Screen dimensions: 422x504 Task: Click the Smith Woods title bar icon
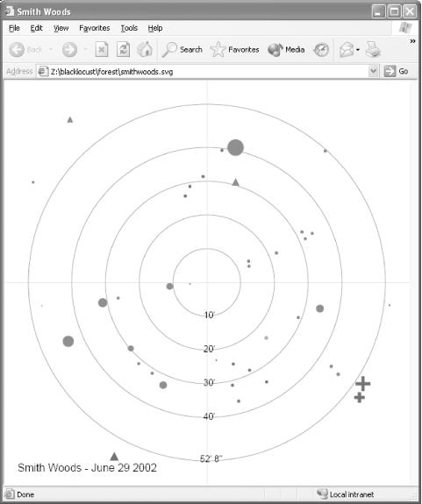tap(10, 11)
